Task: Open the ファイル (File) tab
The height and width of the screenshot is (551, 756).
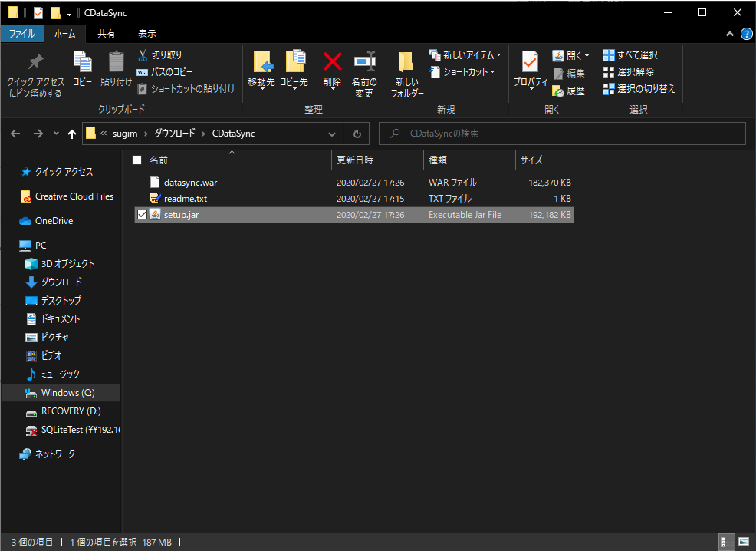Action: [x=22, y=34]
